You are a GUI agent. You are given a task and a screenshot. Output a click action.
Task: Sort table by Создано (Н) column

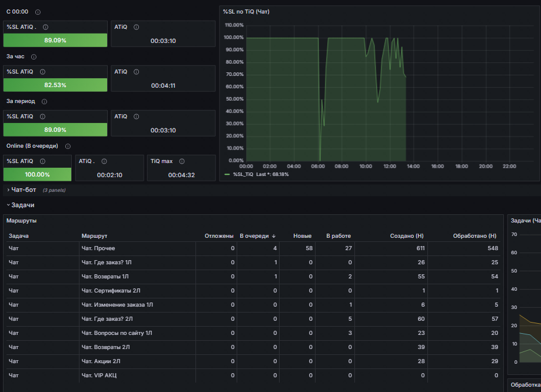tap(407, 235)
